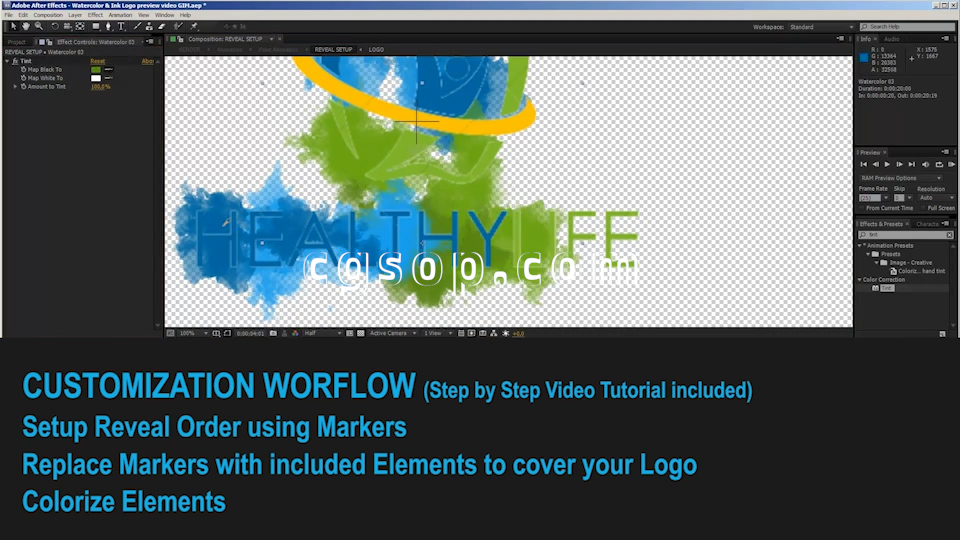Click the Fast Previews icon

(471, 333)
